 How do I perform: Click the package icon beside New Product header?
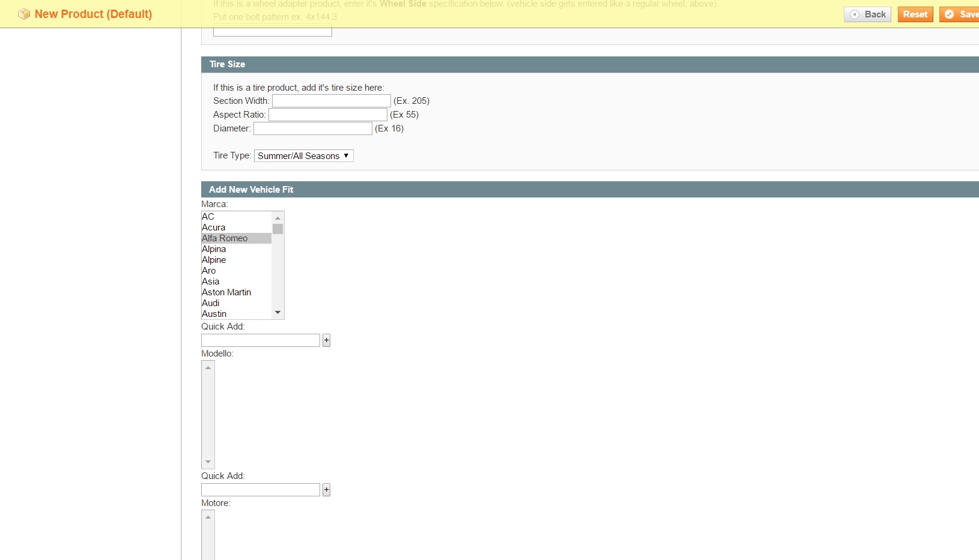point(23,13)
